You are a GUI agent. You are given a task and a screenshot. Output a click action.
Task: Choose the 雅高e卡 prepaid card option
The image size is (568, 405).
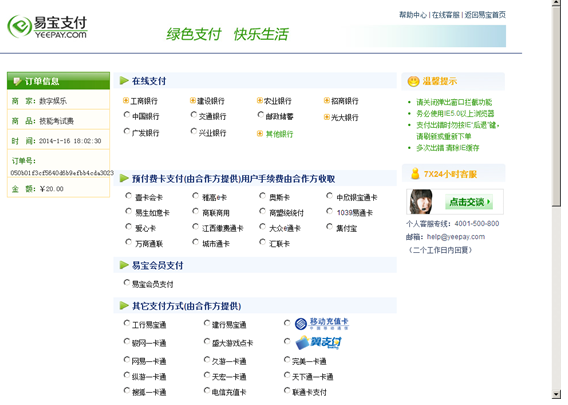click(x=196, y=196)
